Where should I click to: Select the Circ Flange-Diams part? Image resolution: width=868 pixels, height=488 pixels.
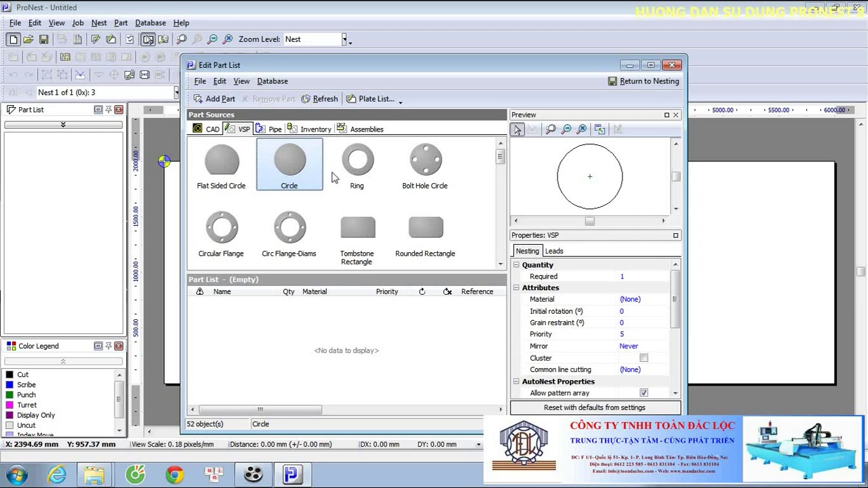pos(290,234)
